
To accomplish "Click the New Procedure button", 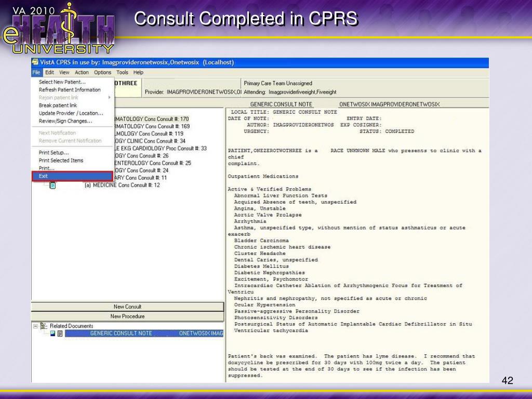I will (128, 316).
